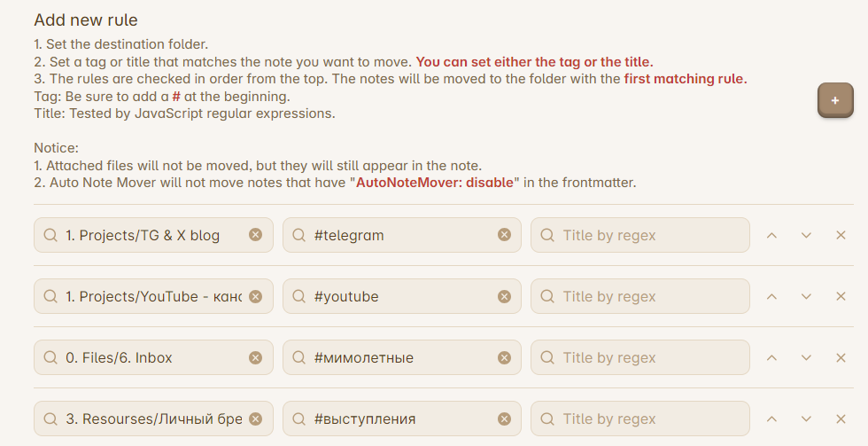Focus Title by regex field in telegram rule

tap(640, 235)
